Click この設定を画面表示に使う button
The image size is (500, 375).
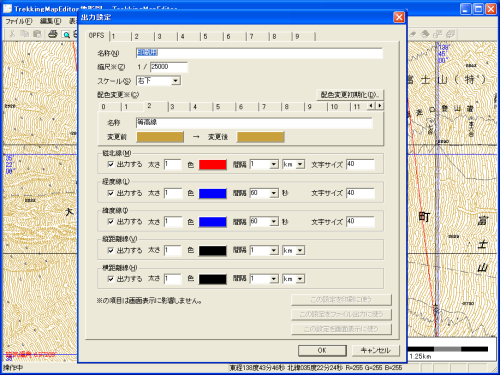[x=341, y=329]
